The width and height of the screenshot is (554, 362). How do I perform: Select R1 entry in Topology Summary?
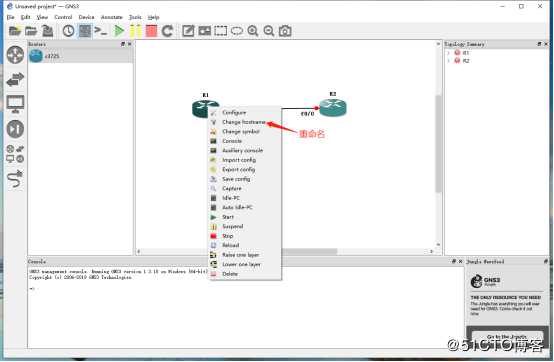466,53
